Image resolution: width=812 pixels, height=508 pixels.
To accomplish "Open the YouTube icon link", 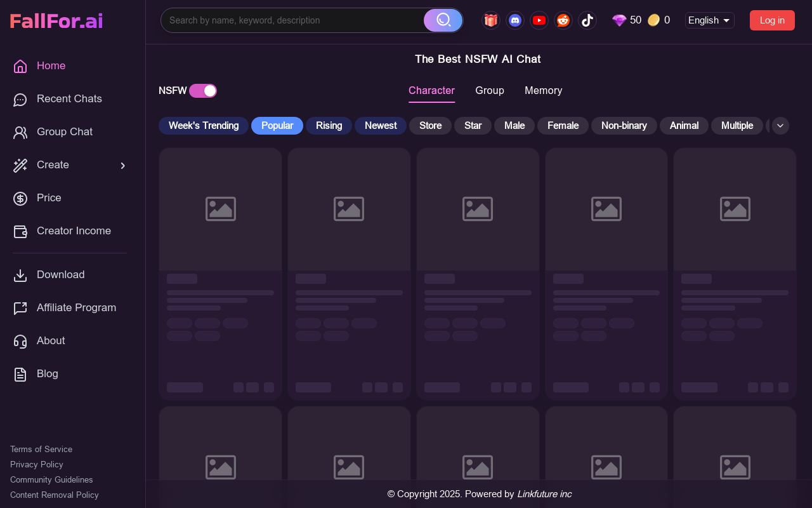I will [x=539, y=20].
